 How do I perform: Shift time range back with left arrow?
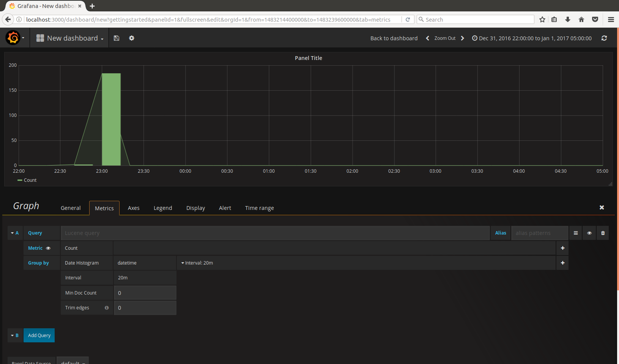tap(427, 38)
